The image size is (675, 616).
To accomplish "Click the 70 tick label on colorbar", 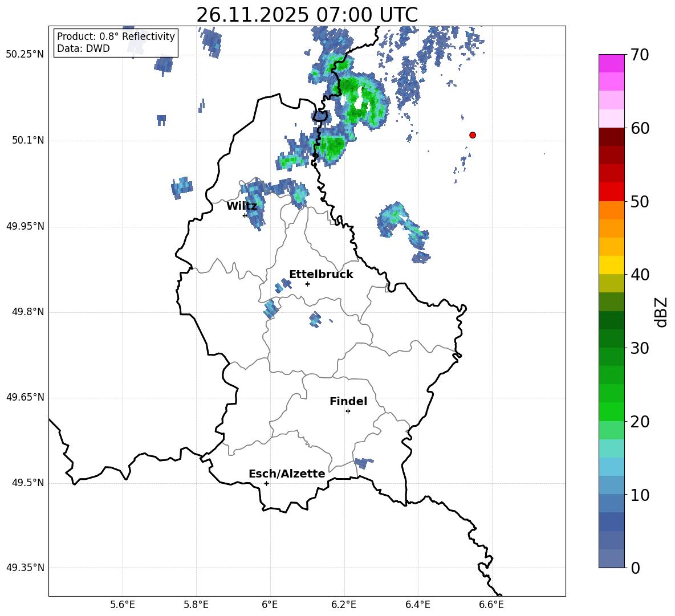I will 639,55.
